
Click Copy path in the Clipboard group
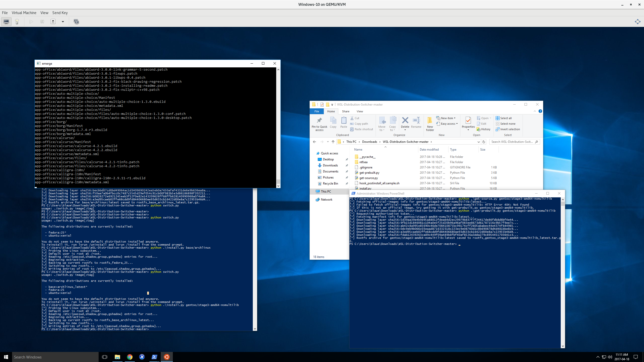point(359,124)
